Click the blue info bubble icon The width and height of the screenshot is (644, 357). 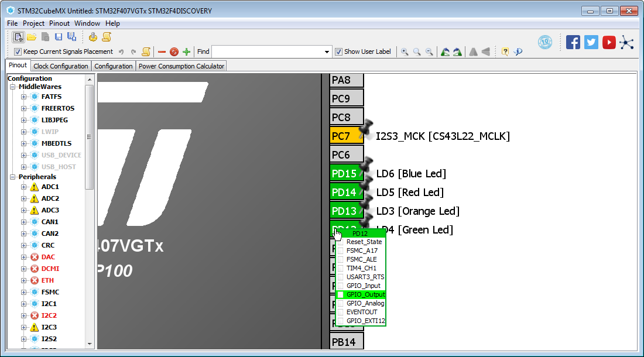coord(518,52)
